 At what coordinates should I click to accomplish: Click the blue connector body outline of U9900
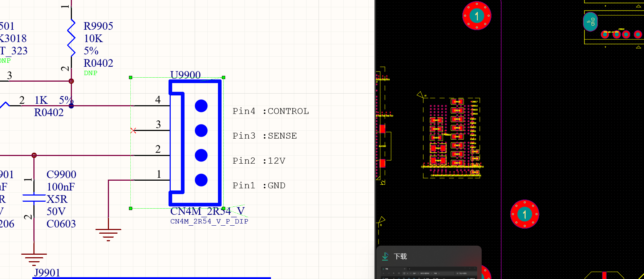point(195,143)
